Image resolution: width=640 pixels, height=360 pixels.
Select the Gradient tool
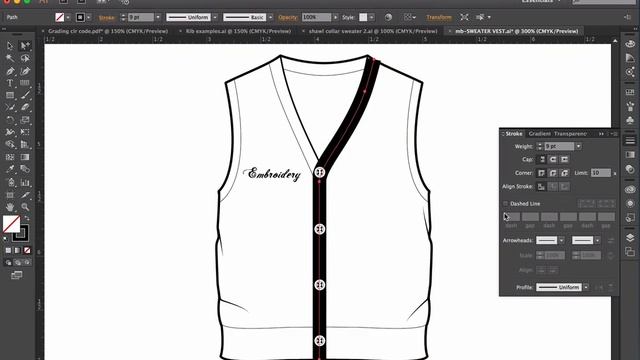[x=25, y=157]
